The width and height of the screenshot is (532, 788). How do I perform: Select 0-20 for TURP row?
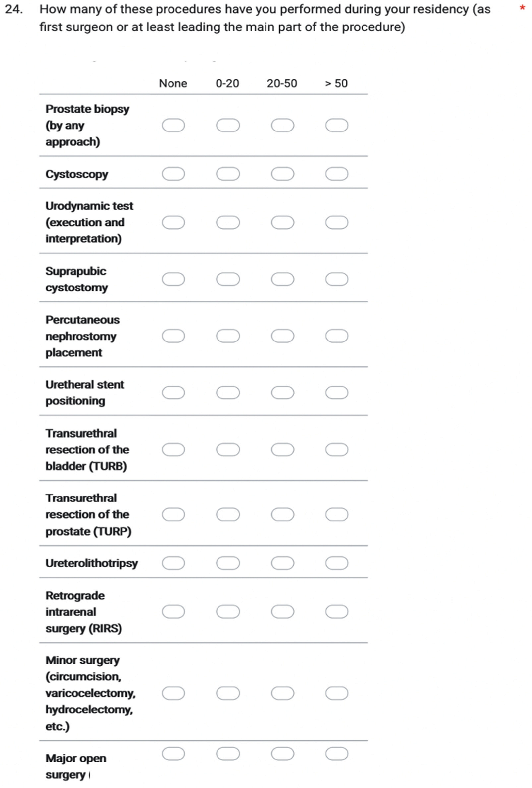tap(228, 514)
